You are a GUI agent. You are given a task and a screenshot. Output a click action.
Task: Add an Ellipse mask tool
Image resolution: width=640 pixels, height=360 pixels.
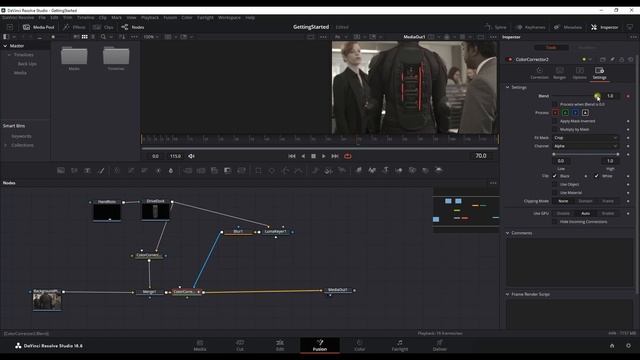point(272,171)
